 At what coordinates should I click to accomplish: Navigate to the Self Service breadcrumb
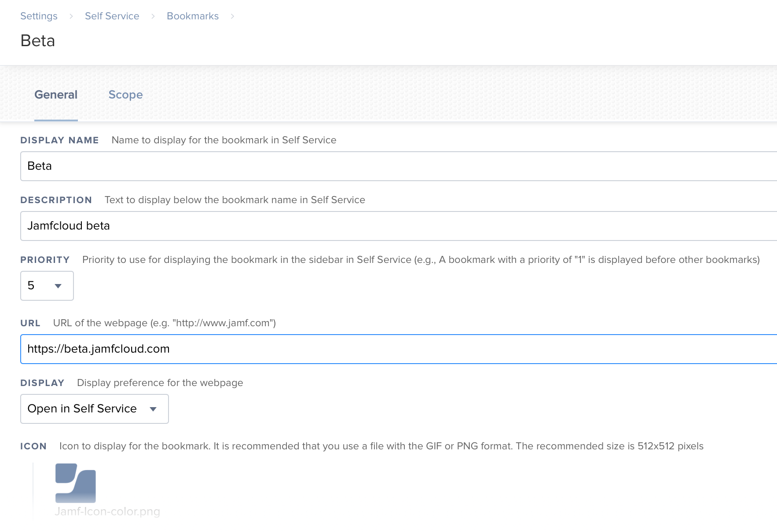click(112, 16)
